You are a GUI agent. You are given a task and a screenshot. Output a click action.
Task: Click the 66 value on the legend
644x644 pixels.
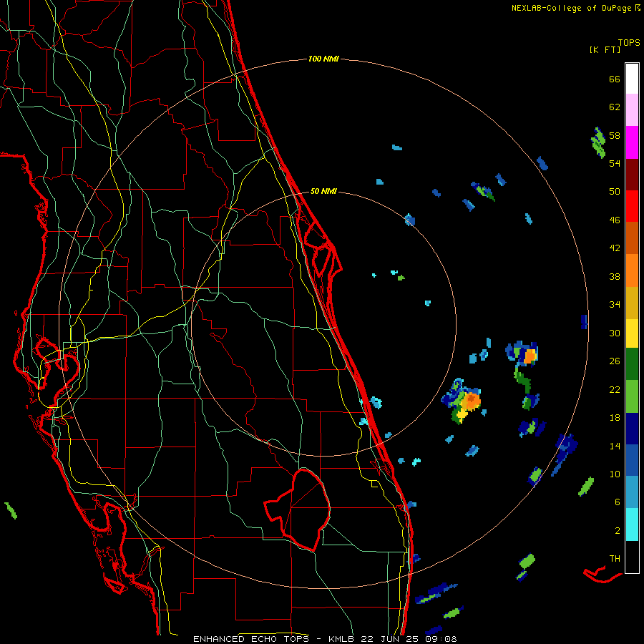click(x=615, y=79)
